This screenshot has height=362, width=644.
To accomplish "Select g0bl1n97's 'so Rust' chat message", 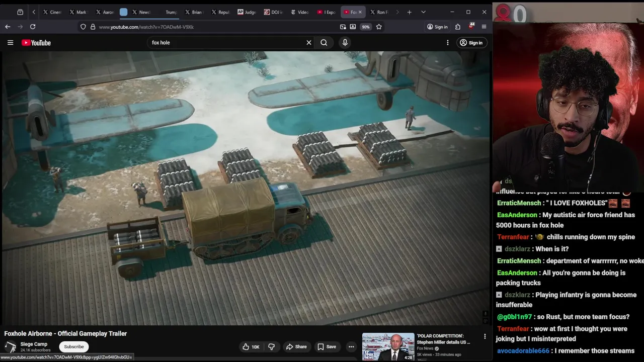I will click(x=563, y=317).
